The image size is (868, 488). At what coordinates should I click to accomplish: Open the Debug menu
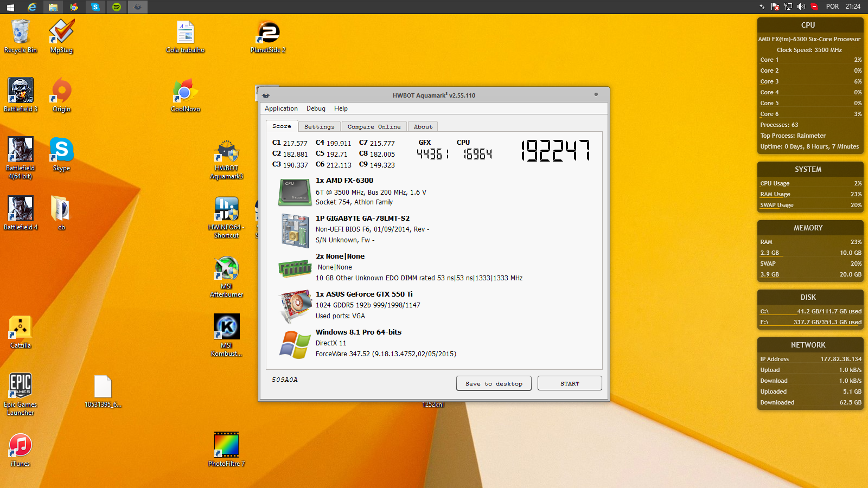(x=316, y=108)
